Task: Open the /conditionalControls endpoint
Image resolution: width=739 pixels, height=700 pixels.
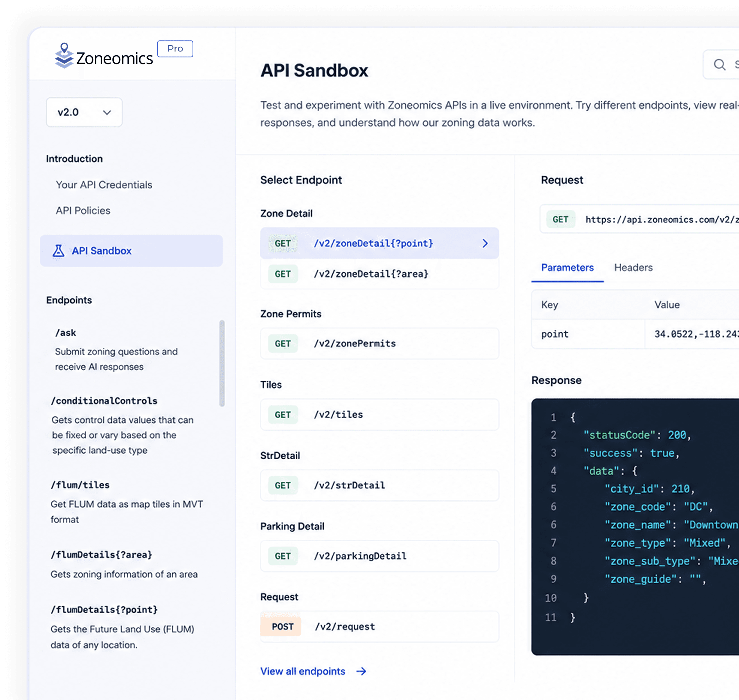Action: (104, 401)
